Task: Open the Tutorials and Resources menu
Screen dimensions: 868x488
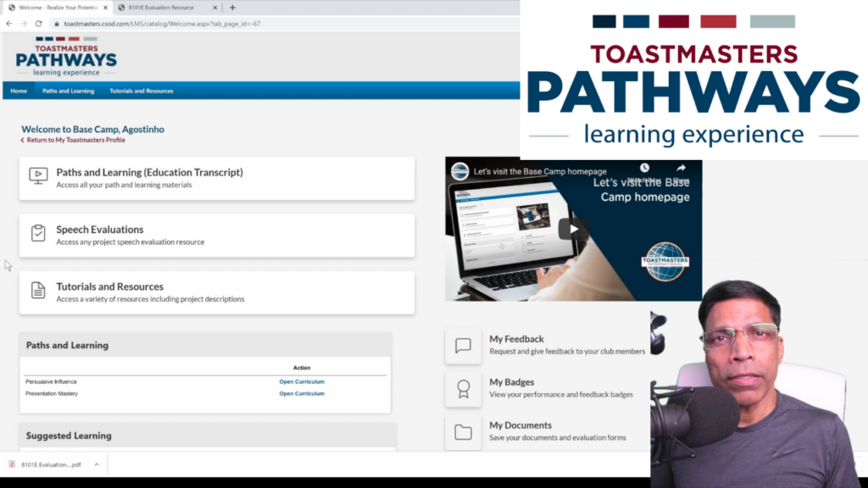Action: (142, 91)
